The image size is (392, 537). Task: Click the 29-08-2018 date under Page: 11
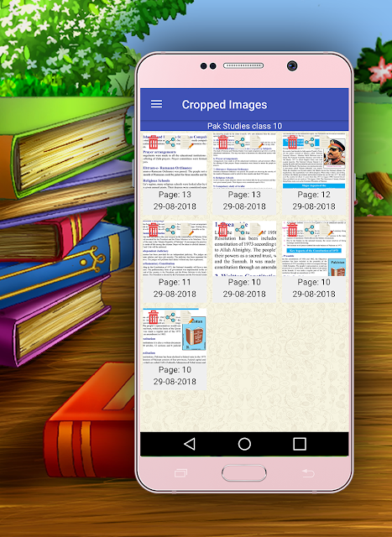pyautogui.click(x=175, y=294)
